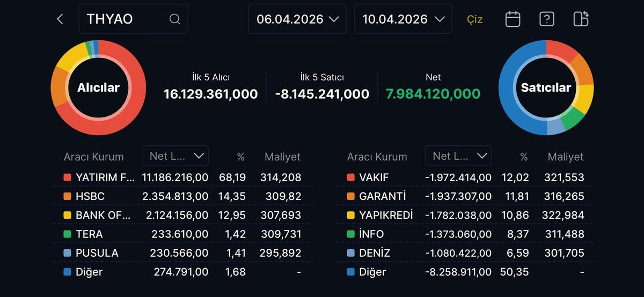Expand the sellers Net L... column dropdown
The width and height of the screenshot is (644, 297).
(x=458, y=156)
